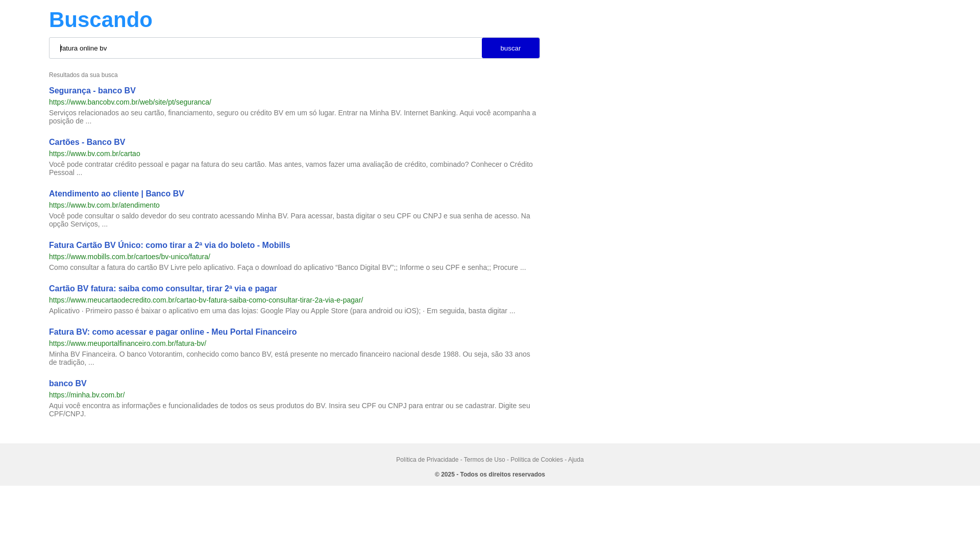Open 'Fatura Cartão BV Único' Mobills result
The image size is (980, 551).
pos(169,245)
